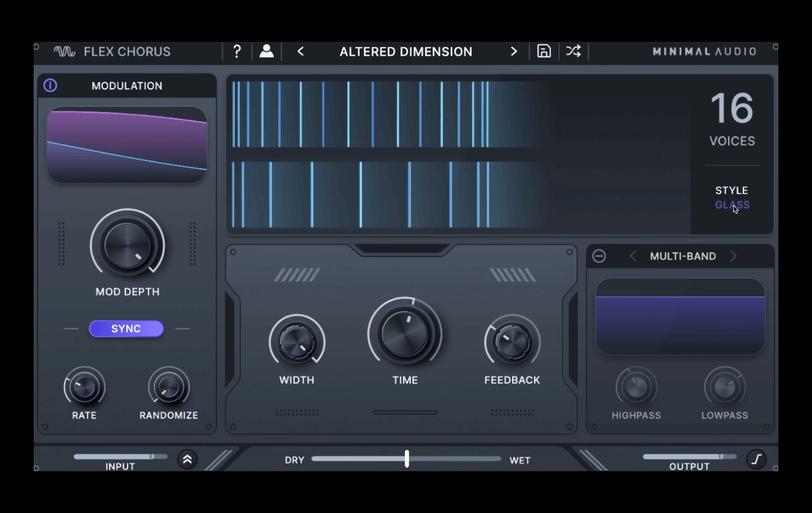This screenshot has height=513, width=812.
Task: Click the MULTI-BAND header label
Action: coord(683,256)
